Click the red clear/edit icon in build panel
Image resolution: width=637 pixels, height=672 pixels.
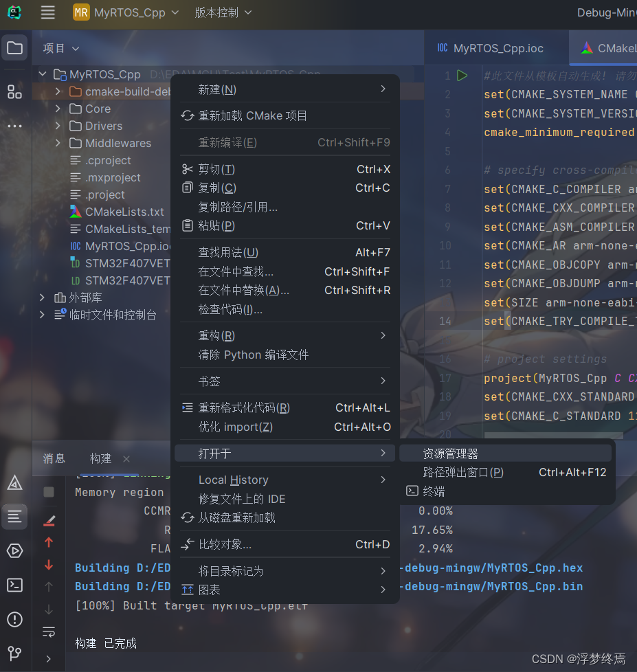pos(49,521)
